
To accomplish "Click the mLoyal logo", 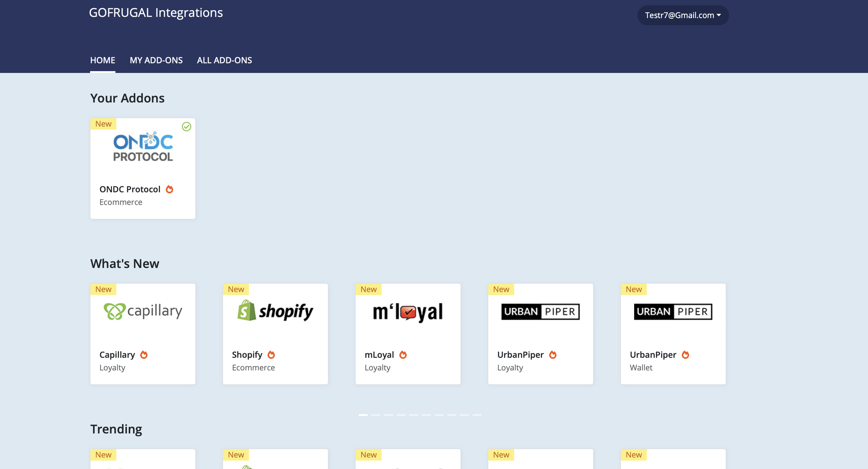I will 408,312.
